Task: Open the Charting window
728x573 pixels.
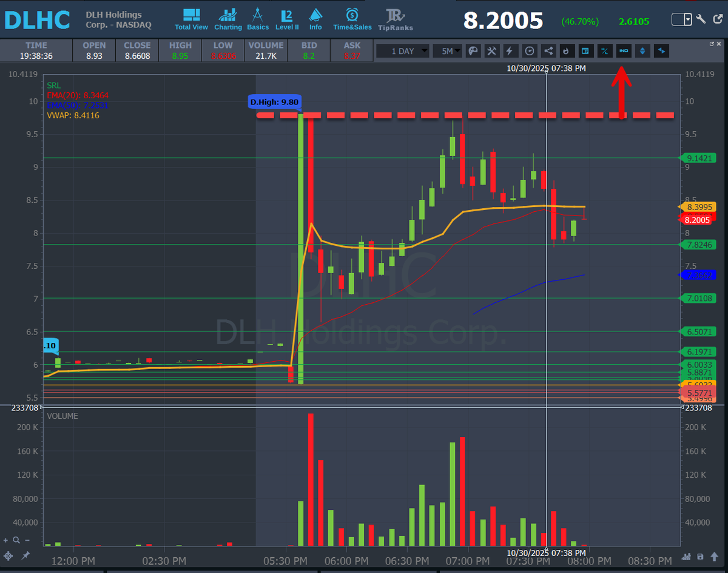Action: click(x=228, y=19)
